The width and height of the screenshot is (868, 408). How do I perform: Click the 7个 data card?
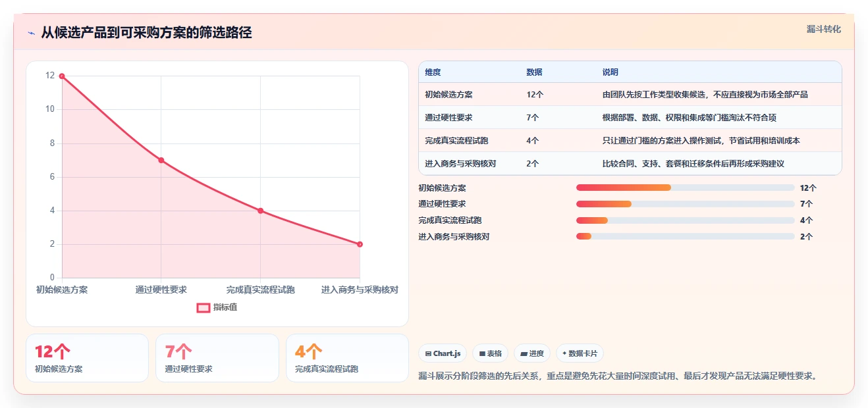pyautogui.click(x=217, y=358)
